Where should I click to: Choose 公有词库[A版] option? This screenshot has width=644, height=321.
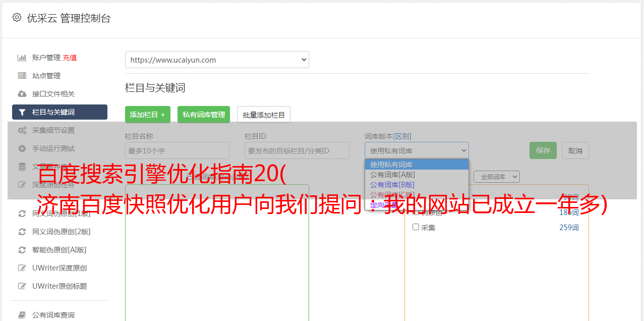[x=417, y=175]
